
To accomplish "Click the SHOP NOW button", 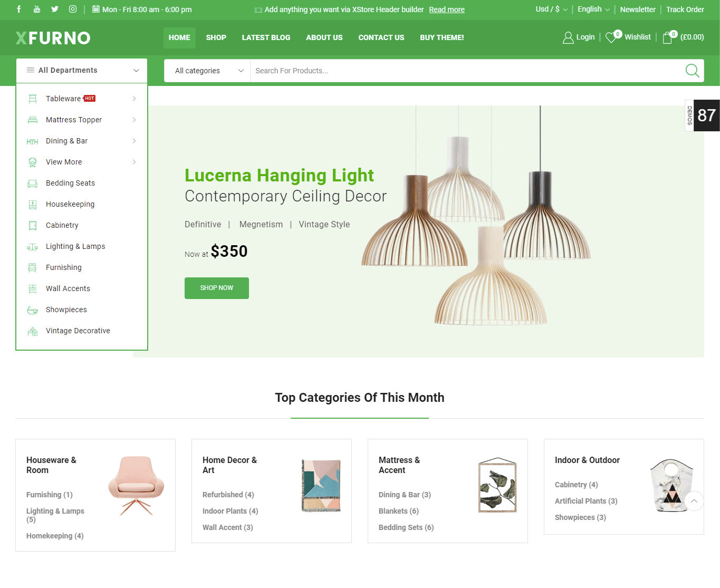I will [217, 288].
